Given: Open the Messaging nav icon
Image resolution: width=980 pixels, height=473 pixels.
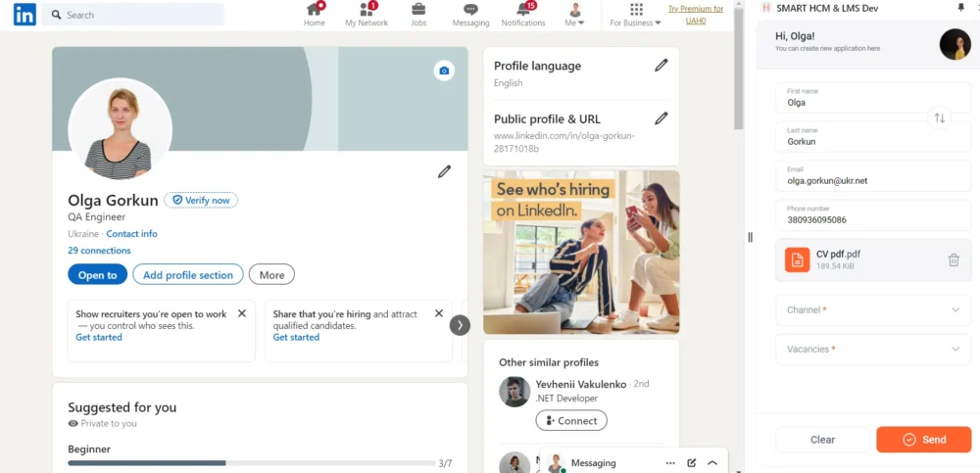Looking at the screenshot, I should (x=470, y=10).
